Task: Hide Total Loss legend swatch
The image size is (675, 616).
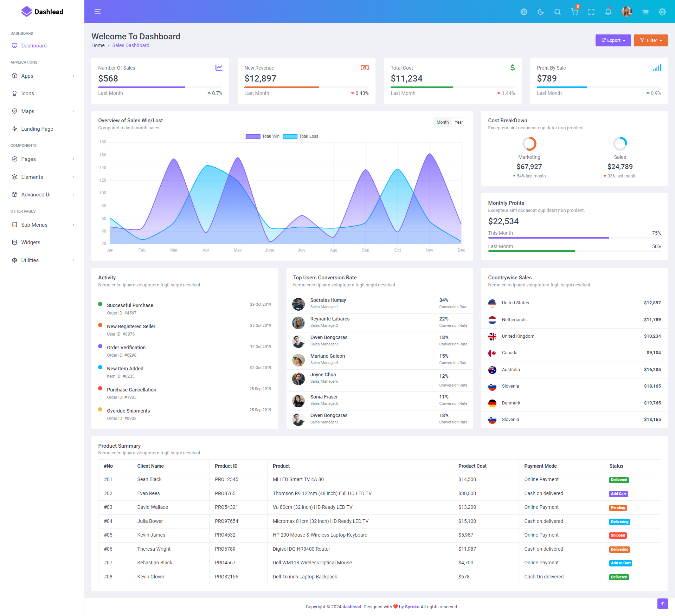Action: [290, 136]
